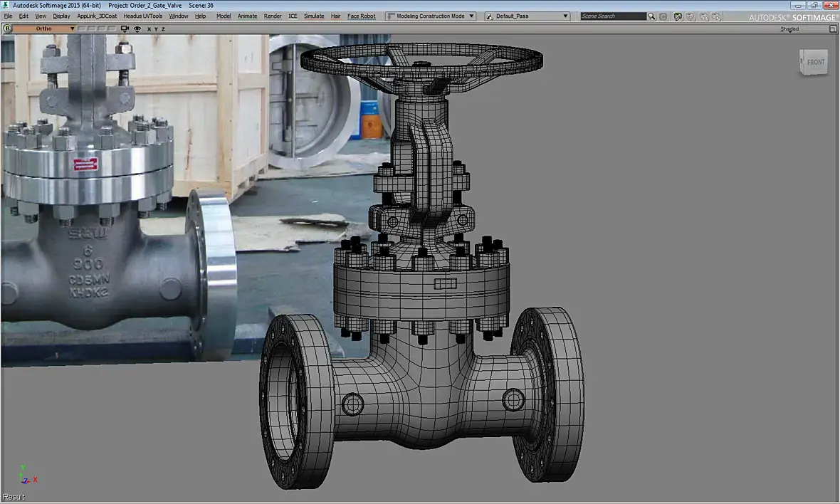The width and height of the screenshot is (840, 504).
Task: Click the Y axis view button
Action: 156,29
